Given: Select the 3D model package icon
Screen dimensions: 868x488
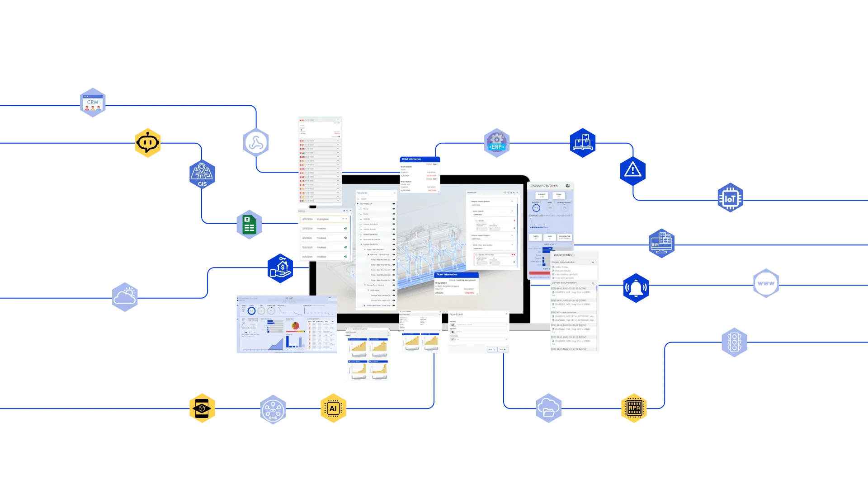Looking at the screenshot, I should pyautogui.click(x=203, y=408).
